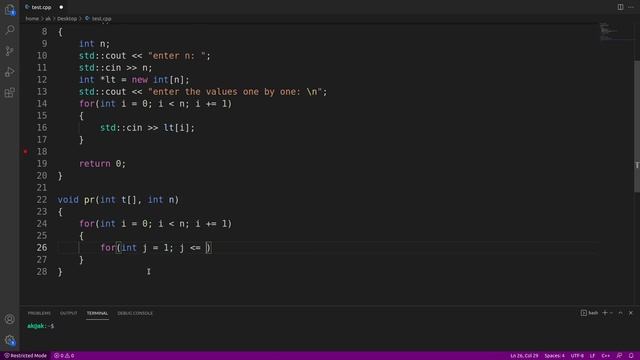Click closing brace on line 28
The image size is (640, 360).
tap(60, 272)
